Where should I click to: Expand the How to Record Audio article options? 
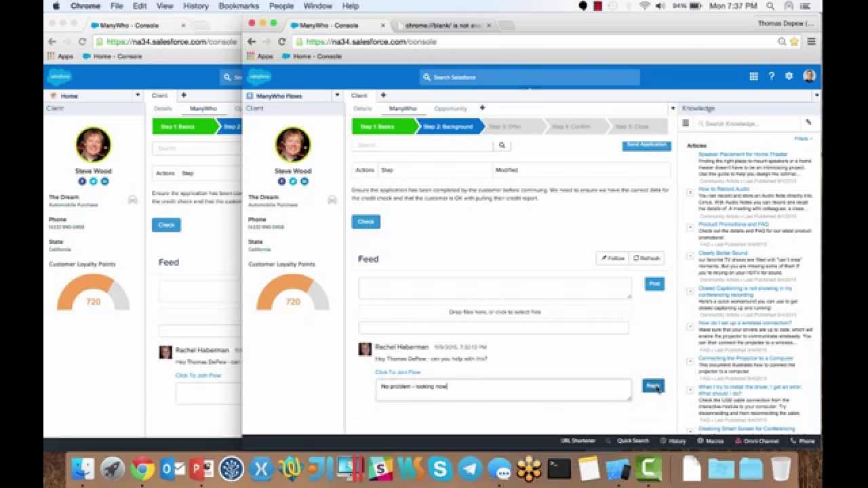pyautogui.click(x=690, y=192)
